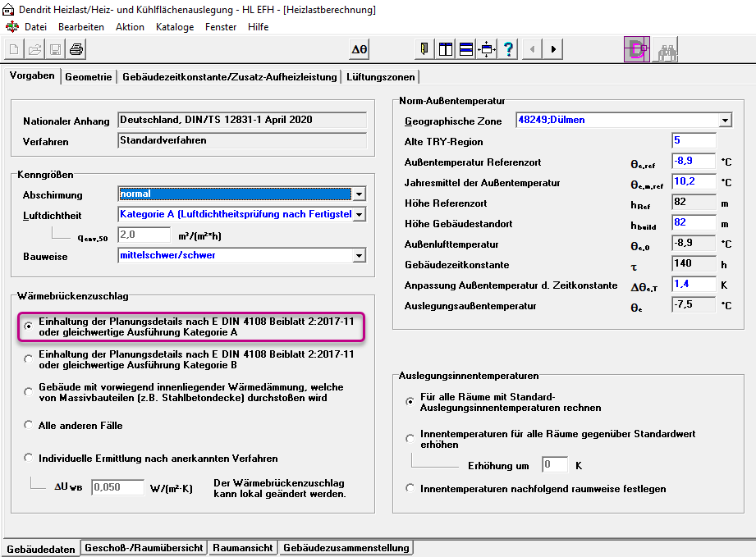The height and width of the screenshot is (557, 756).
Task: Click the title bar window icon
Action: click(x=8, y=9)
